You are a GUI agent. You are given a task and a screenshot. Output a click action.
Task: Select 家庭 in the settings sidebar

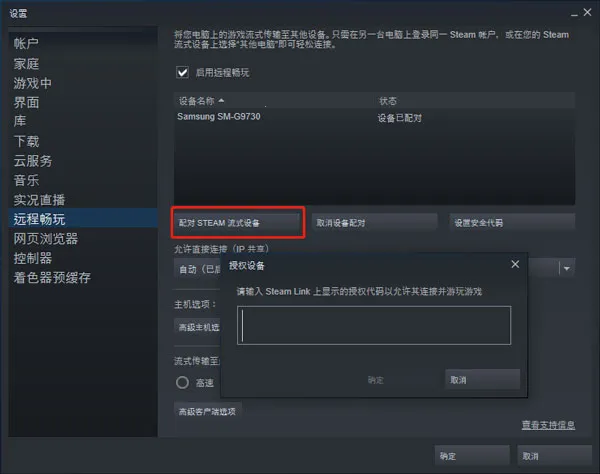pos(26,64)
